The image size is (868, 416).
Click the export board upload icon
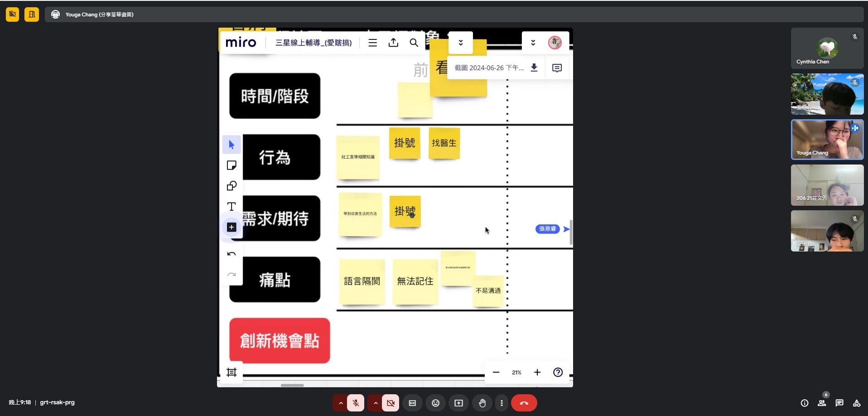[x=393, y=43]
